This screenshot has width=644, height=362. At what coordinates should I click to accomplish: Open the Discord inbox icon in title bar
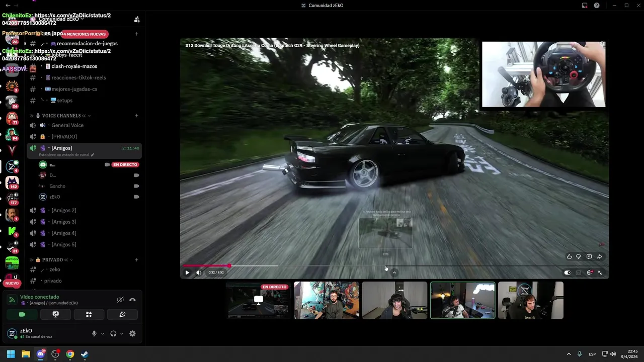[585, 6]
